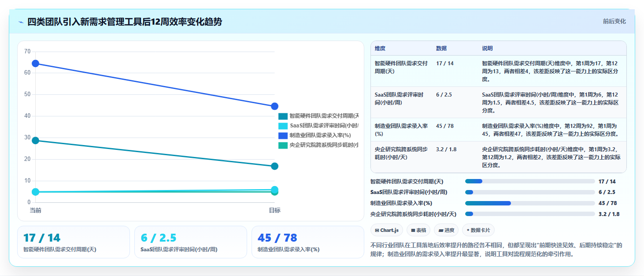The image size is (644, 276).
Task: Click the lightning icon beside the title
Action: click(x=21, y=22)
